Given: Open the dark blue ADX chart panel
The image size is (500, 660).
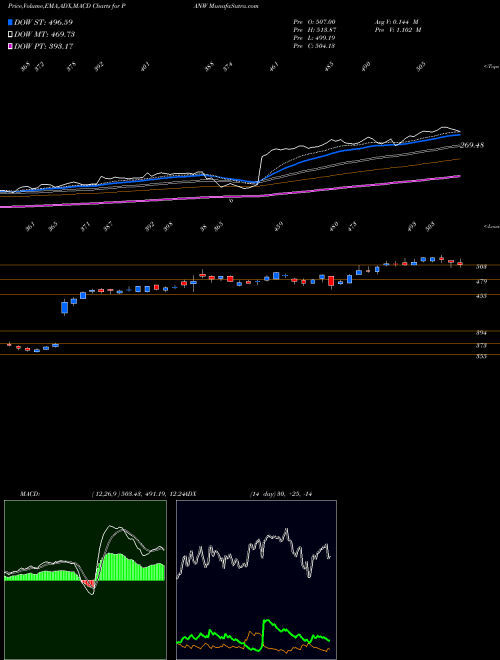Looking at the screenshot, I should tap(256, 580).
